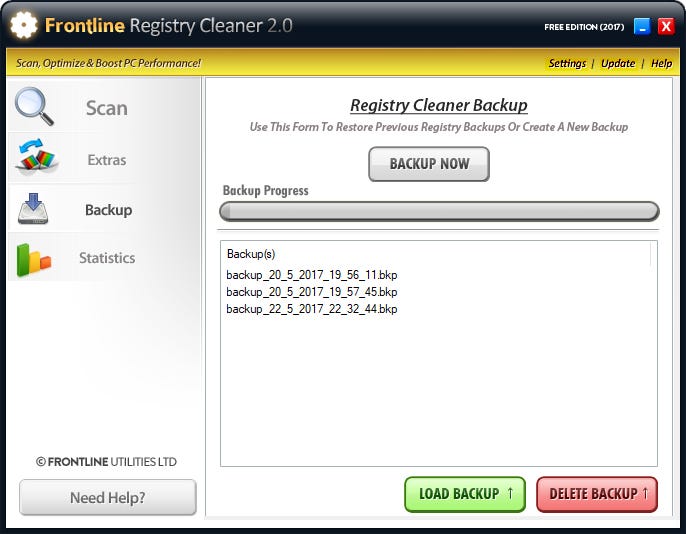Go to the Statistics section label
The width and height of the screenshot is (686, 534).
[x=107, y=258]
